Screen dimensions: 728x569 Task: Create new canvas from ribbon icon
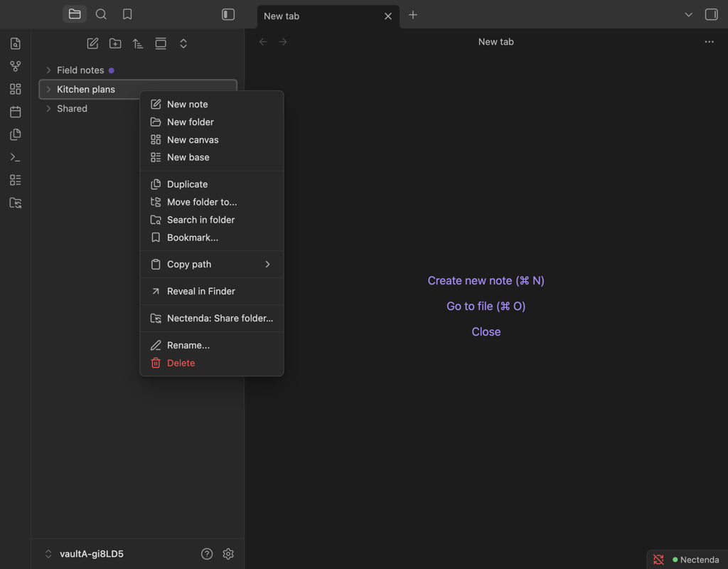click(16, 89)
